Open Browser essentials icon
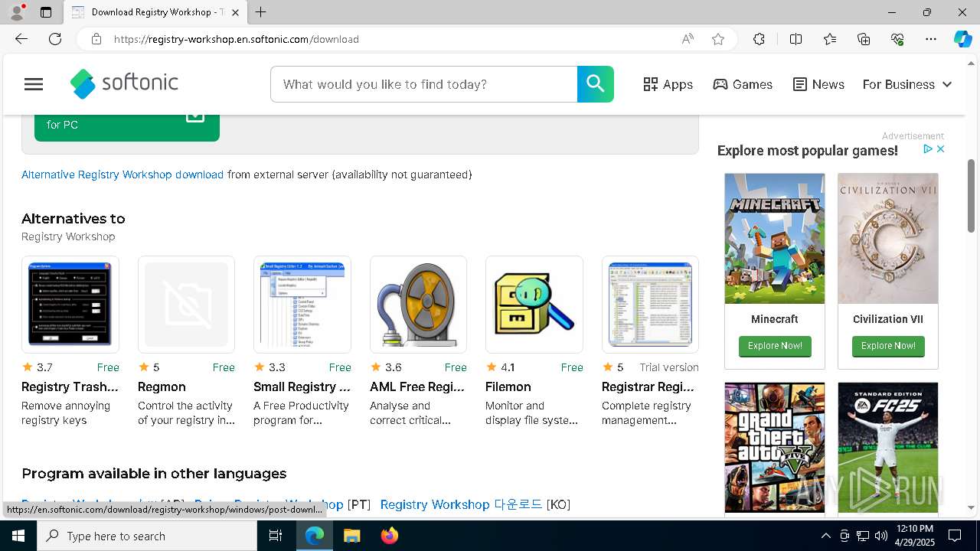This screenshot has height=551, width=980. [897, 39]
